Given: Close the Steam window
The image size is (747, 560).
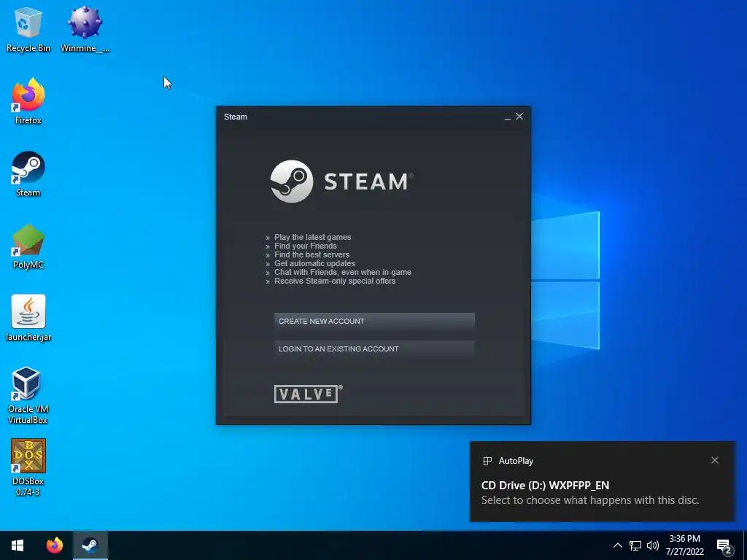Looking at the screenshot, I should (519, 116).
